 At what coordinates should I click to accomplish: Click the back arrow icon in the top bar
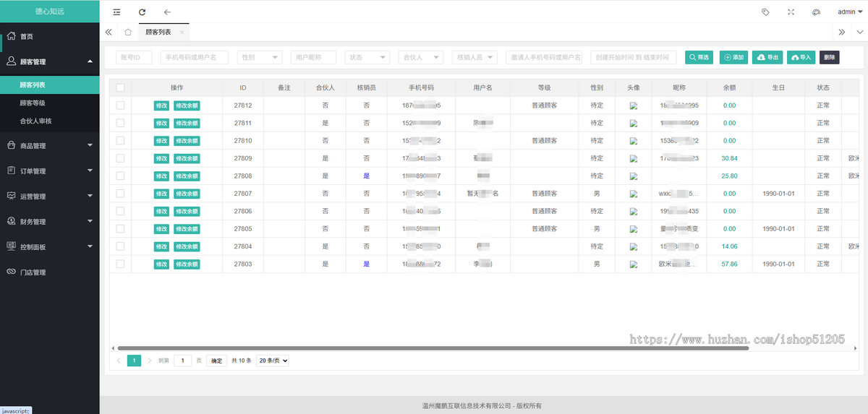tap(167, 12)
